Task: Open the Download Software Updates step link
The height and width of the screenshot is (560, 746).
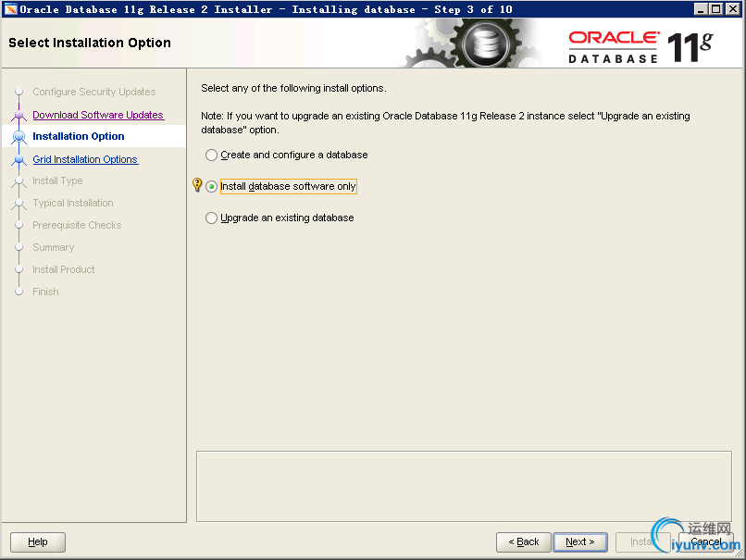Action: coord(98,115)
